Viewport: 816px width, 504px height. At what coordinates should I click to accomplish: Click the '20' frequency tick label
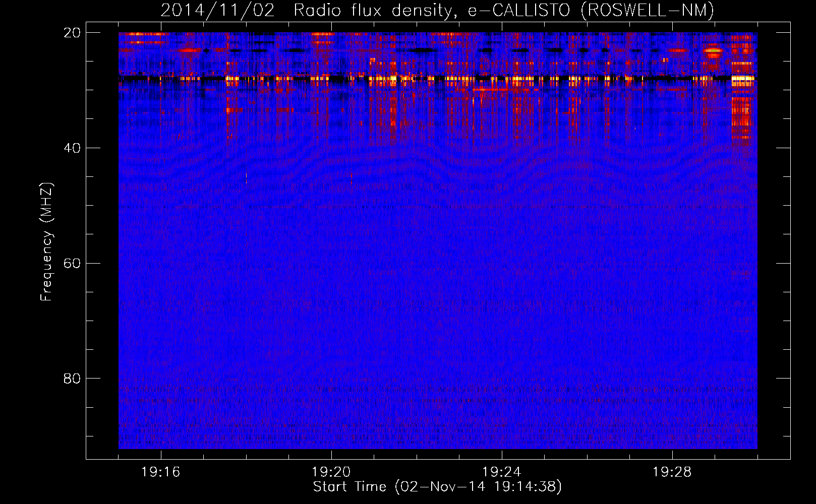[x=72, y=33]
